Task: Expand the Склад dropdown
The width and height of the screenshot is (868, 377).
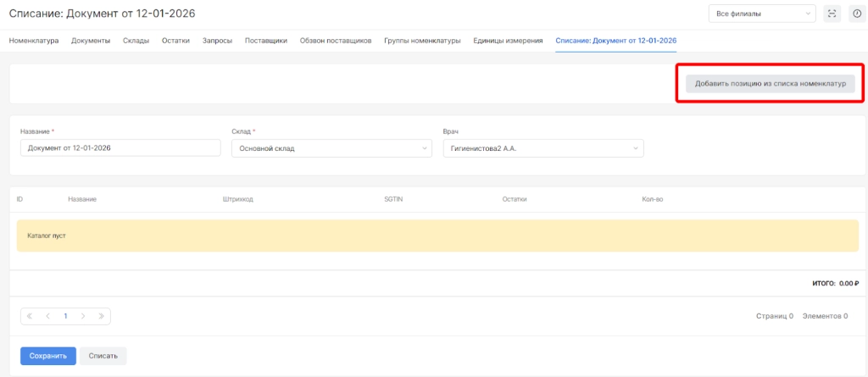Action: 331,148
